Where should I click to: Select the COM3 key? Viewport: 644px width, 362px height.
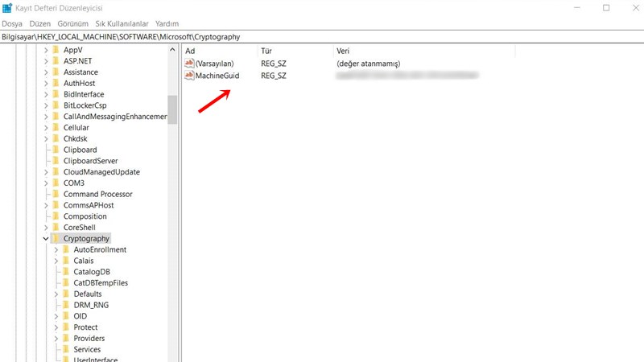tap(74, 183)
